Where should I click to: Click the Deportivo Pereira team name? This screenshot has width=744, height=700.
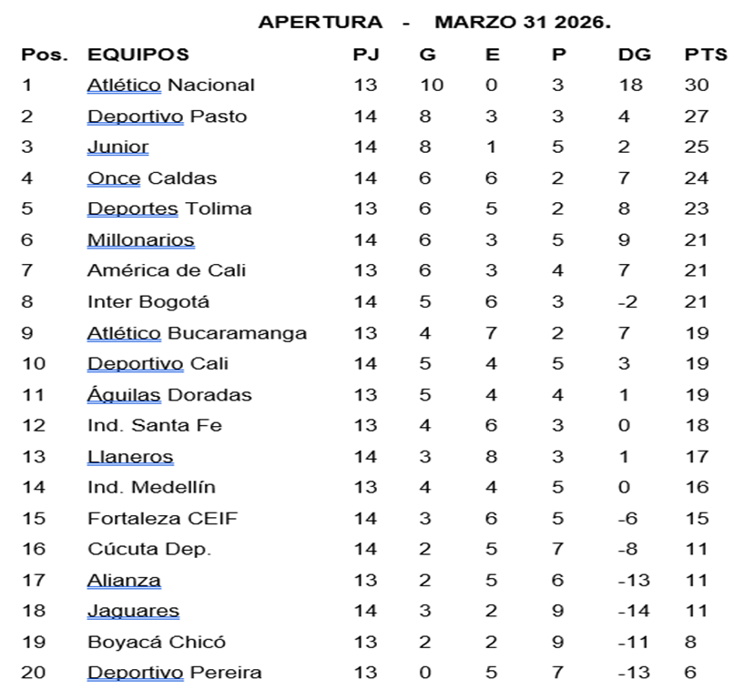coord(174,674)
